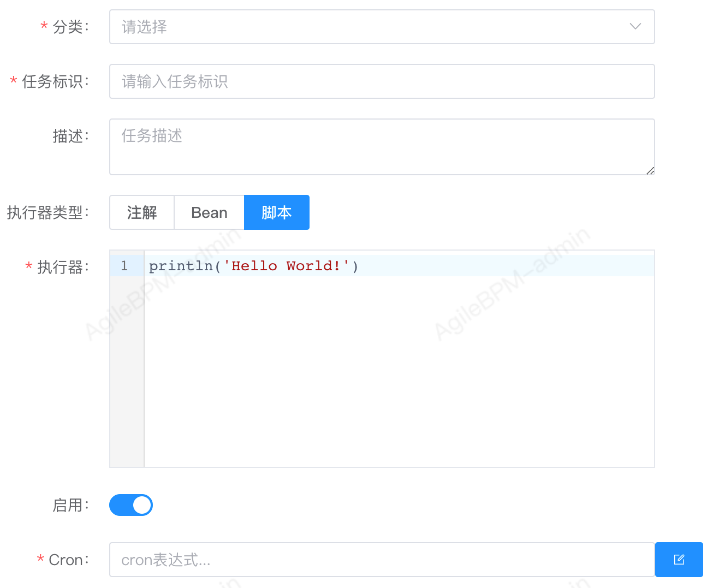This screenshot has width=719, height=588.
Task: Click the chevron arrow in 分类 select
Action: click(x=635, y=27)
